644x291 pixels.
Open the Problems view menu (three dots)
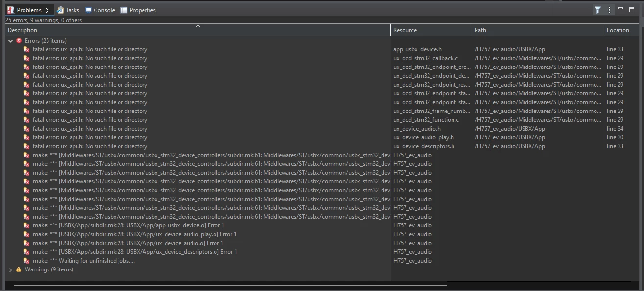coord(609,10)
